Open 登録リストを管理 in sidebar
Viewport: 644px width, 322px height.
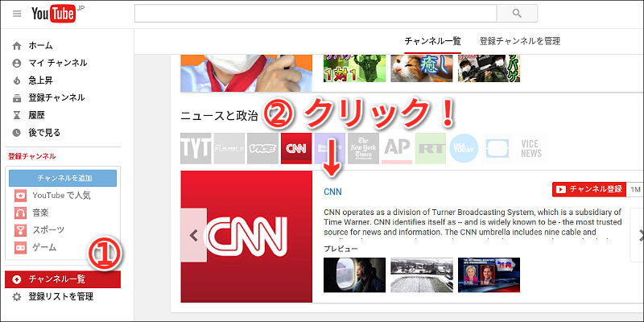(x=60, y=296)
